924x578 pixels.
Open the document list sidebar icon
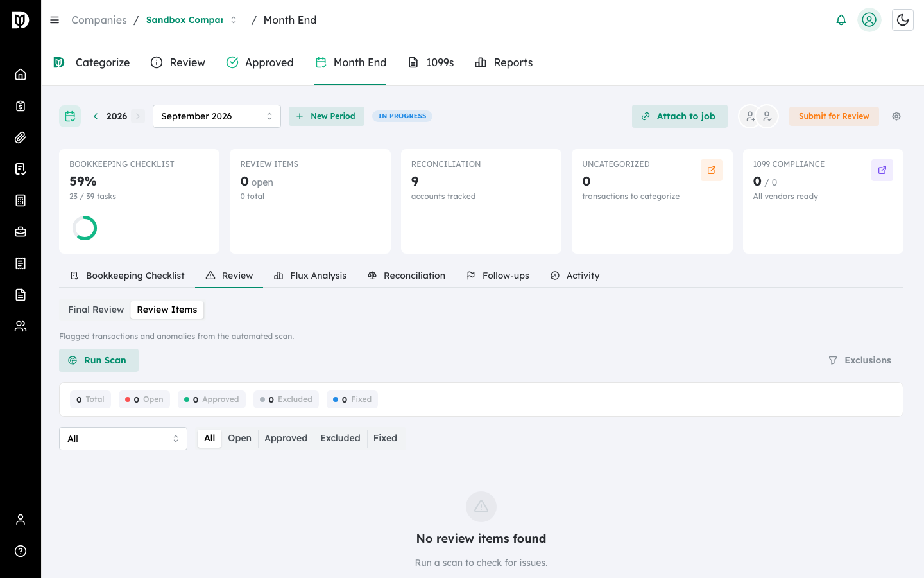[21, 263]
